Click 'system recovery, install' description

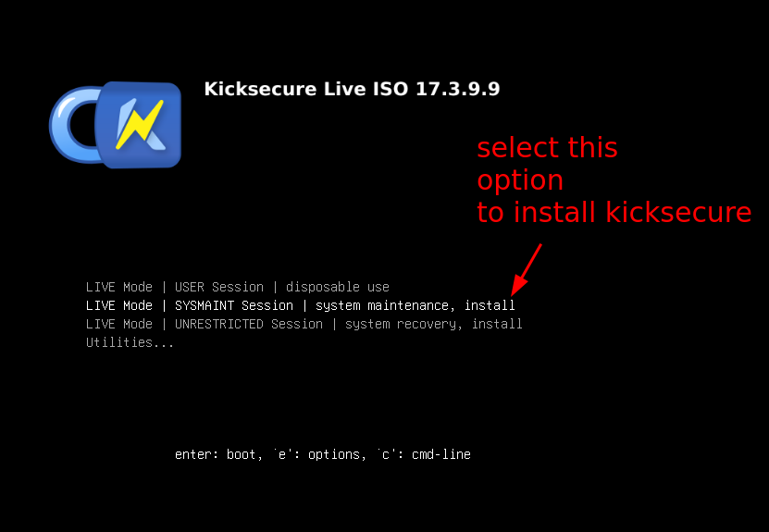(433, 324)
